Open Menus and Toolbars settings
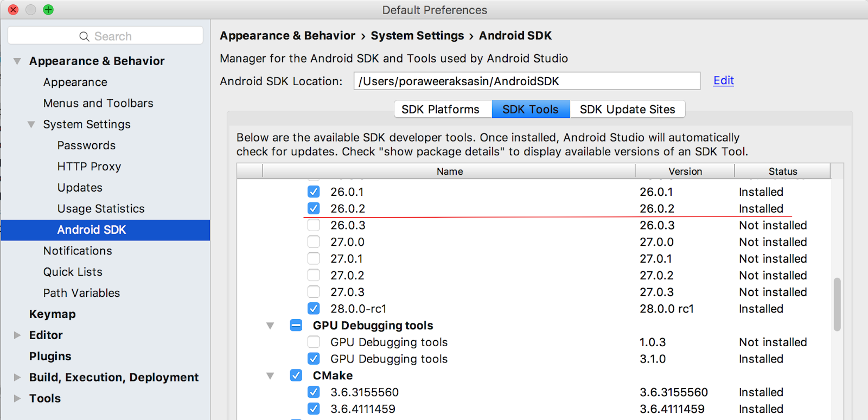This screenshot has width=868, height=420. pyautogui.click(x=98, y=103)
